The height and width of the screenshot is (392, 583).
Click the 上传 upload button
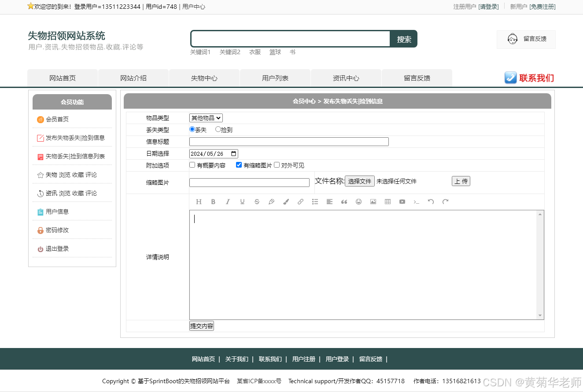pos(461,181)
